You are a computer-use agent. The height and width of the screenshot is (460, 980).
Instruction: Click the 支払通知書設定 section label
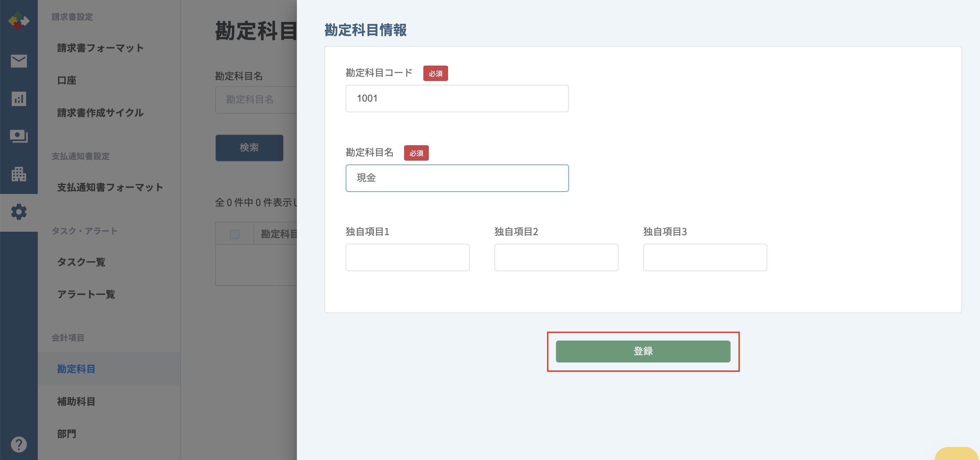(81, 156)
